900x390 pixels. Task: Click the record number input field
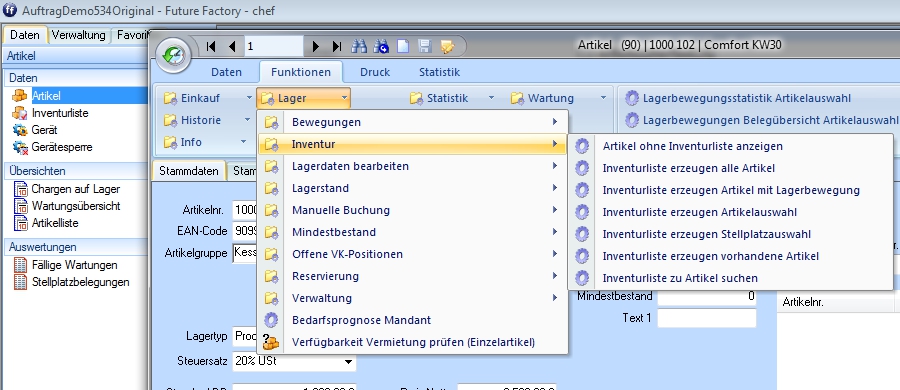274,47
